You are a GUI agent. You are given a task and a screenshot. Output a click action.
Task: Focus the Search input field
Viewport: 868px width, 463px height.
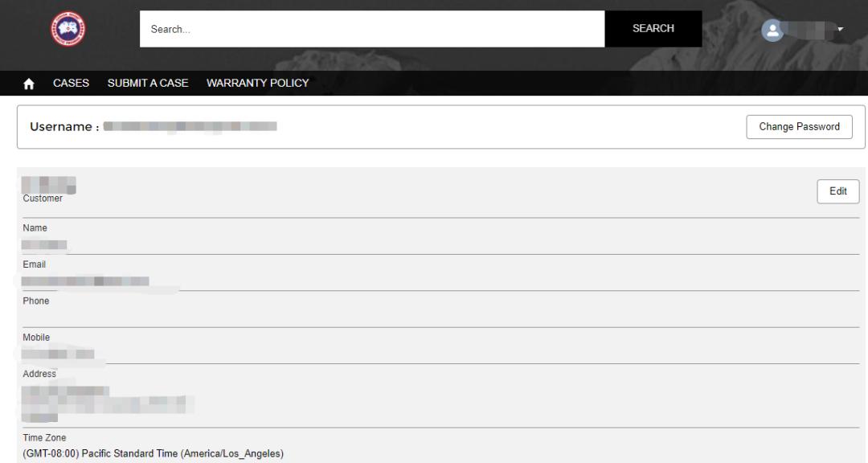pos(372,29)
